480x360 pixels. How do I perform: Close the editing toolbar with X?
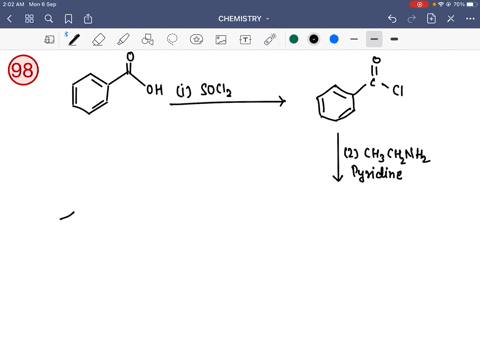[x=451, y=19]
